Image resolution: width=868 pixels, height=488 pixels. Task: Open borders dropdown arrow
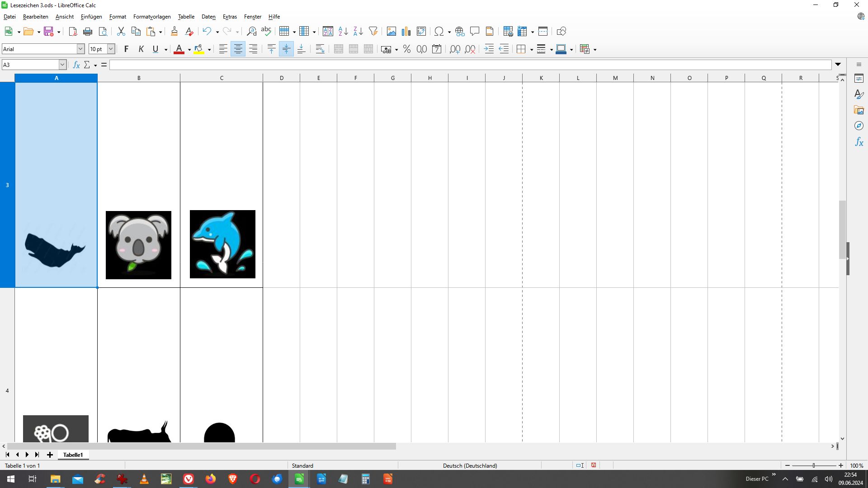[x=532, y=49]
